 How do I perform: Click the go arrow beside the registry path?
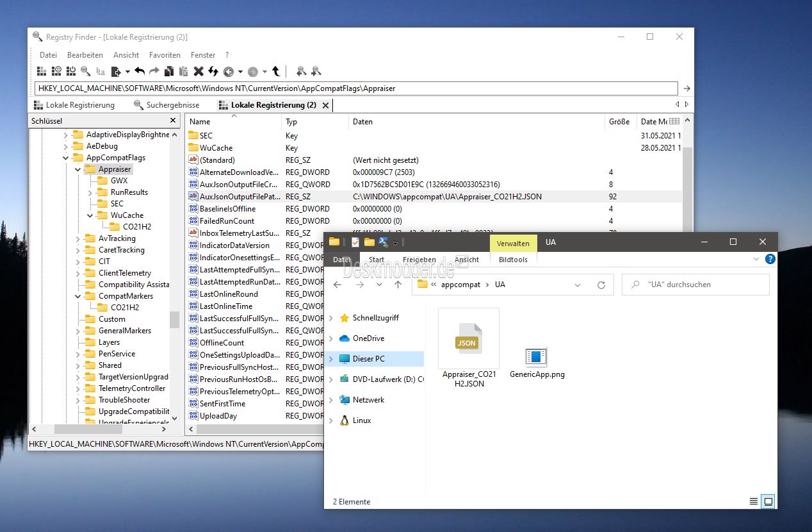pyautogui.click(x=686, y=88)
